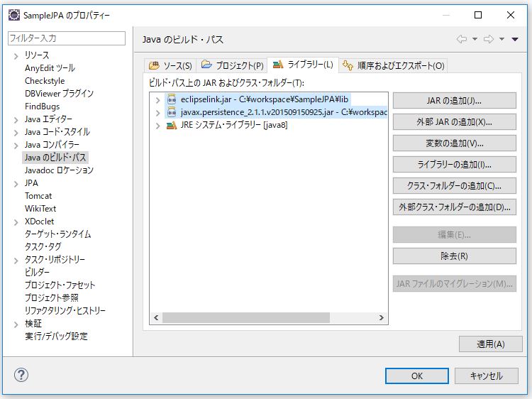Open the back history dropdown arrow
Screen dimensions: 532x399
pos(475,39)
